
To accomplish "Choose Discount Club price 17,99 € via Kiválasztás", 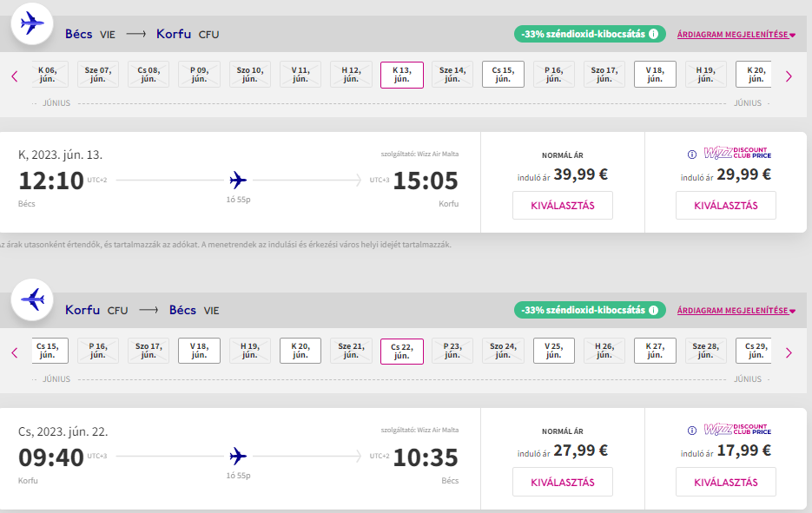I will point(725,482).
